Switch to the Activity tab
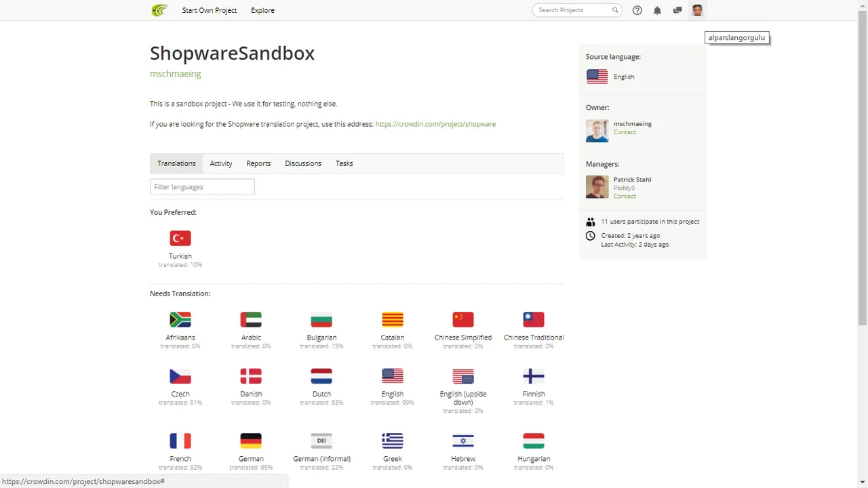The height and width of the screenshot is (488, 868). tap(221, 163)
